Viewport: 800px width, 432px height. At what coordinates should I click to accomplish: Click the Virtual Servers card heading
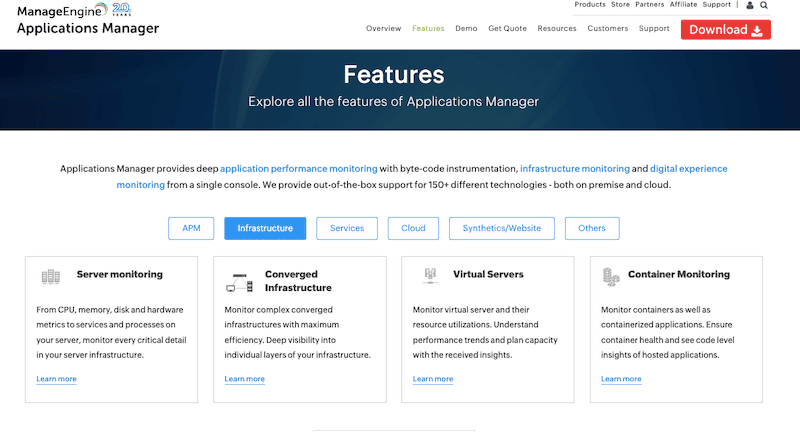[488, 274]
